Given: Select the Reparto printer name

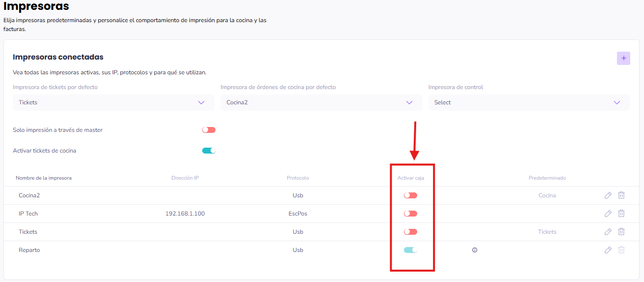Looking at the screenshot, I should (30, 250).
